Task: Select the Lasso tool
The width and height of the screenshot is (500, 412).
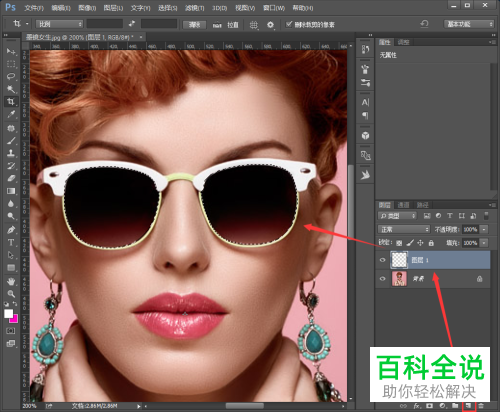Action: (x=11, y=76)
